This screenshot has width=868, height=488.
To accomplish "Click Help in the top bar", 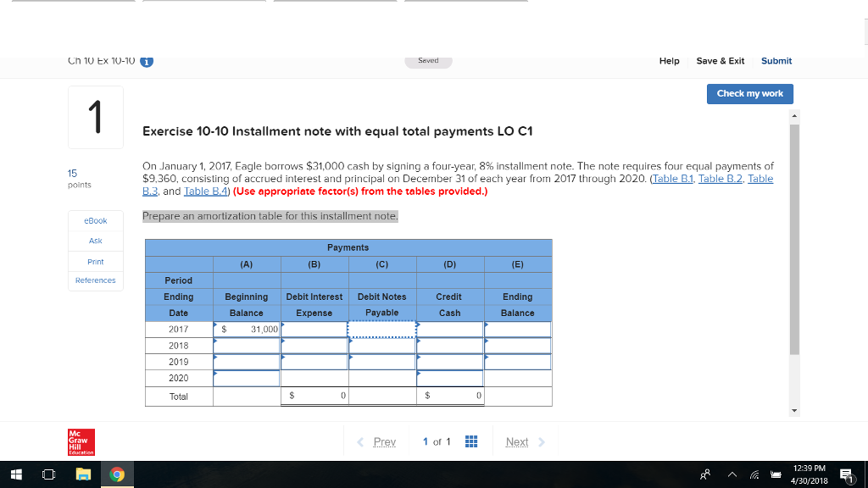I will [669, 60].
